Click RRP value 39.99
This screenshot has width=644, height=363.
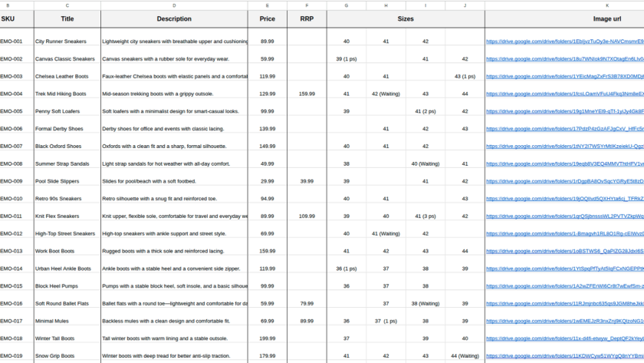pyautogui.click(x=307, y=181)
